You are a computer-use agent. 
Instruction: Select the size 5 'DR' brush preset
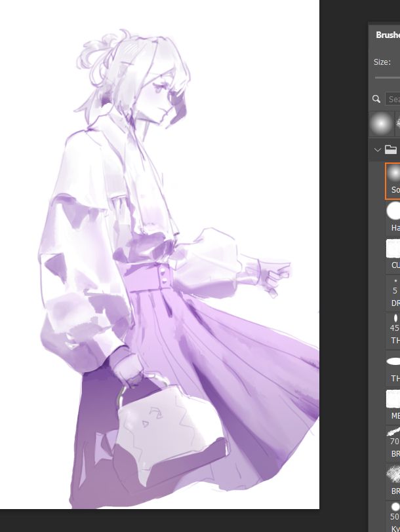pos(393,293)
